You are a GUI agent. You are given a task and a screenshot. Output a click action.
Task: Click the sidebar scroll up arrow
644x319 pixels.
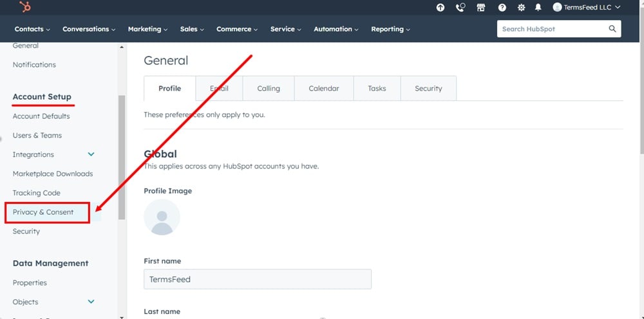121,47
